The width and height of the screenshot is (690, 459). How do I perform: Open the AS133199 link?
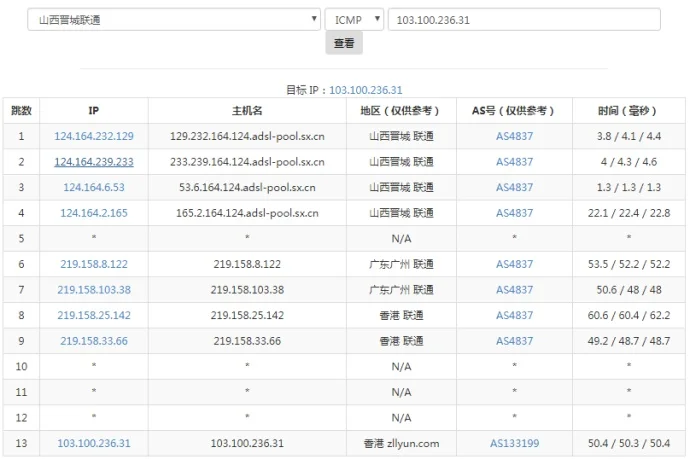tap(514, 443)
